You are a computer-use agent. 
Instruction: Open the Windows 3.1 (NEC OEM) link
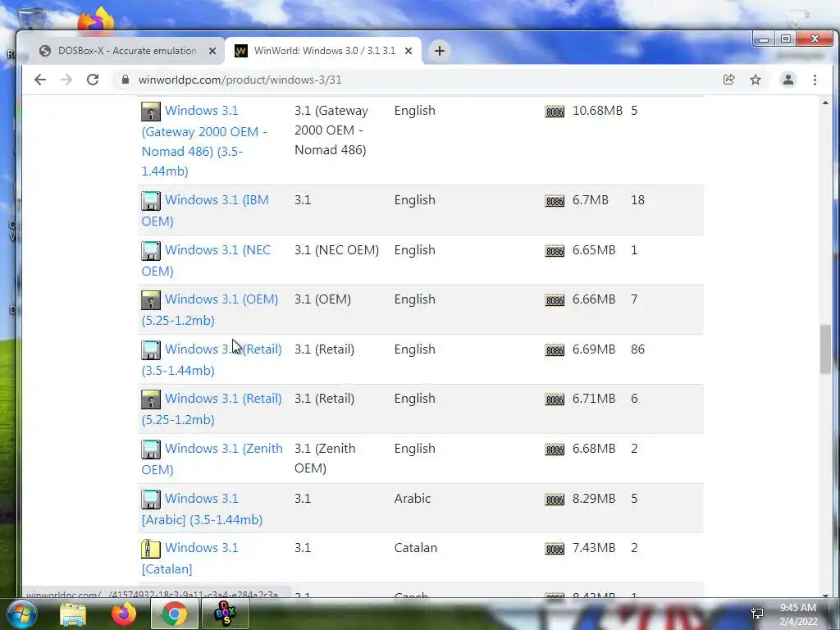tap(206, 260)
